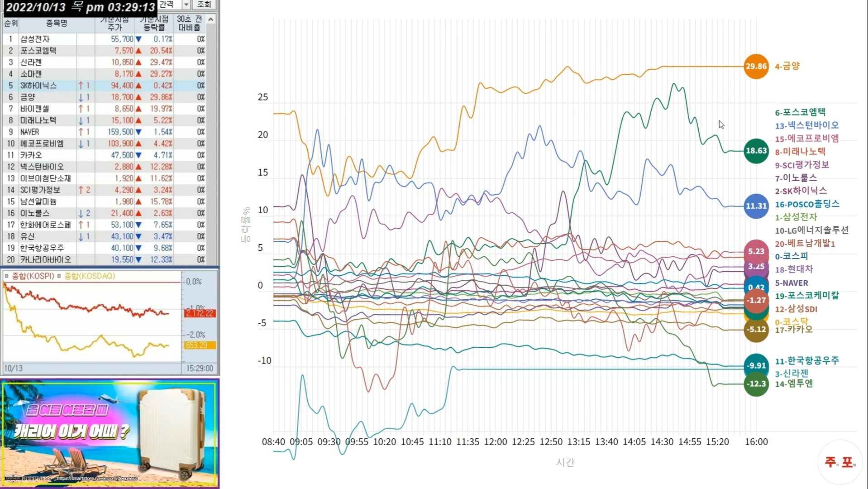Toggle the 6-포스코엠텍 chart legend label

800,112
